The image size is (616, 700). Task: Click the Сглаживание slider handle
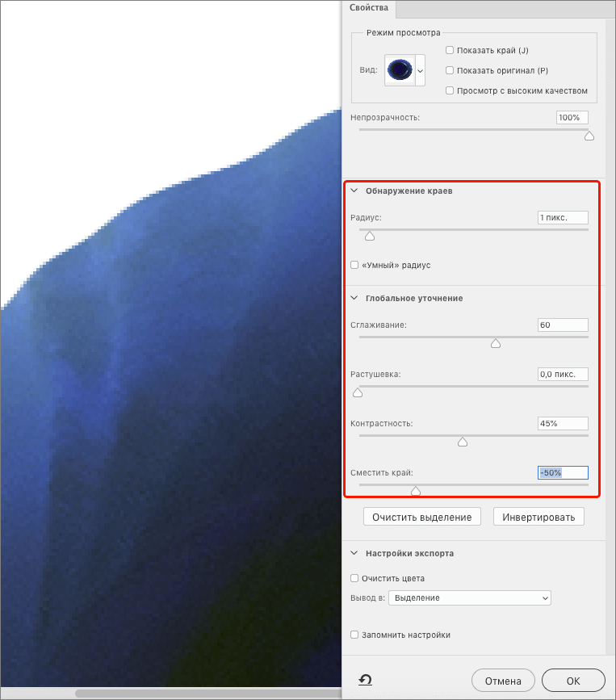click(x=496, y=343)
